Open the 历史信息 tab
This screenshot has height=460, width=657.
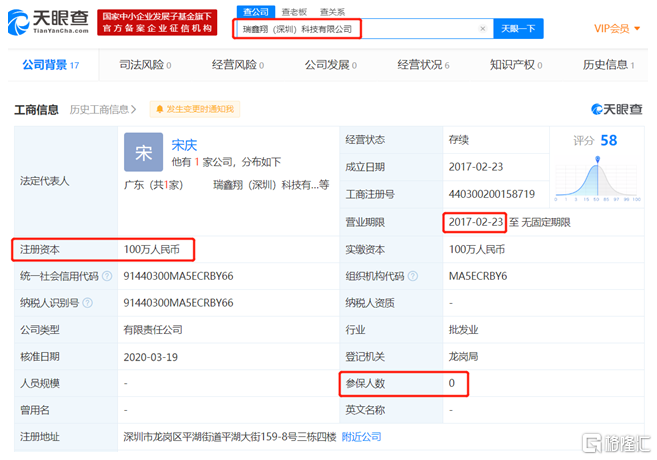pos(608,65)
